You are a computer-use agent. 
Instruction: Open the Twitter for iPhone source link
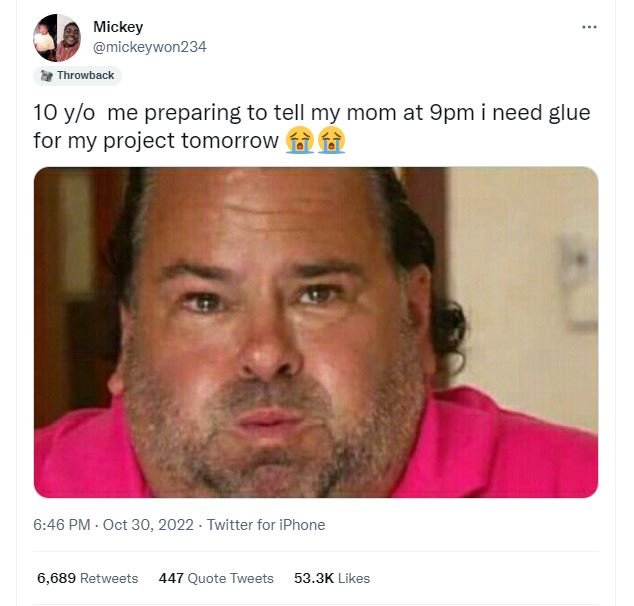266,525
